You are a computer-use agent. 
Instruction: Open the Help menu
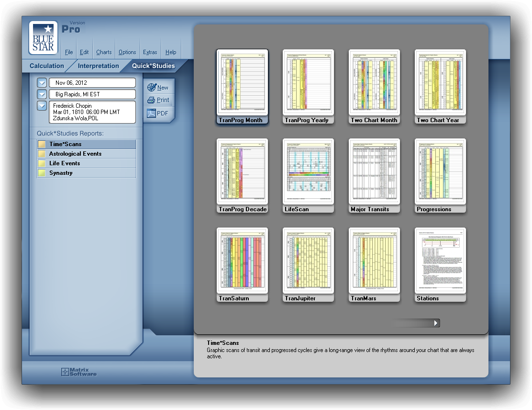click(x=171, y=52)
